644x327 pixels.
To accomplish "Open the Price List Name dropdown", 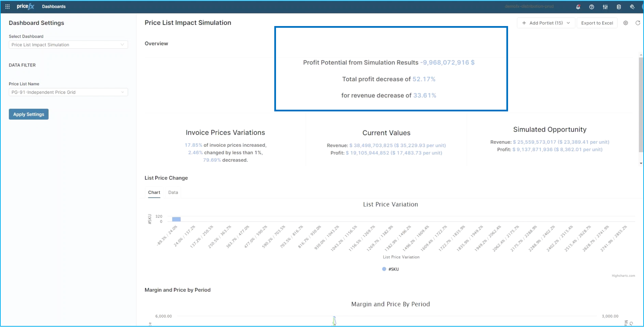I will pos(68,92).
